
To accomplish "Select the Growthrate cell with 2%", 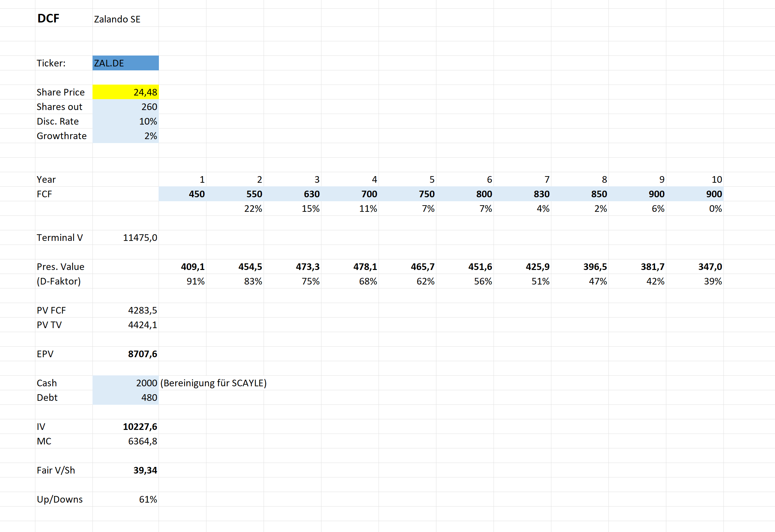I will pos(126,136).
